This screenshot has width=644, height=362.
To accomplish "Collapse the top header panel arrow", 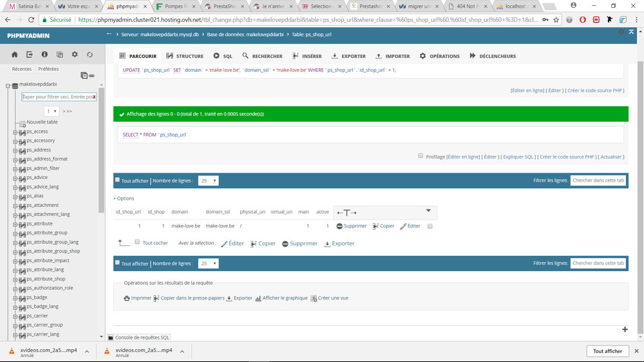I will coord(631,32).
